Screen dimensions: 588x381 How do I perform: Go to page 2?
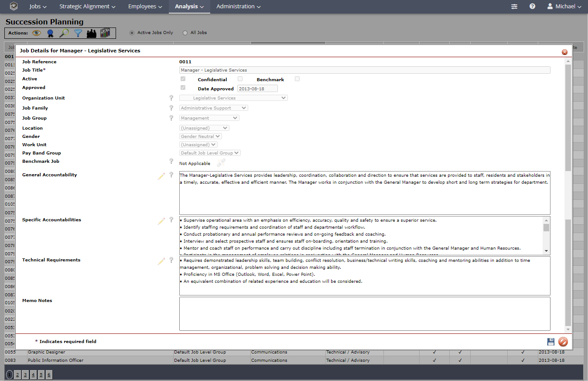click(x=17, y=374)
